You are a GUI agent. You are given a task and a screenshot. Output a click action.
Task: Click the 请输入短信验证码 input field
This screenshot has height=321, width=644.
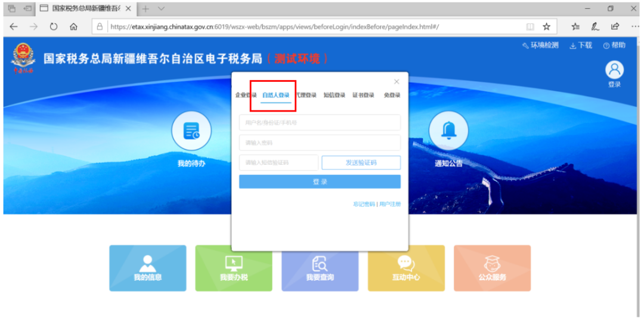pyautogui.click(x=279, y=162)
